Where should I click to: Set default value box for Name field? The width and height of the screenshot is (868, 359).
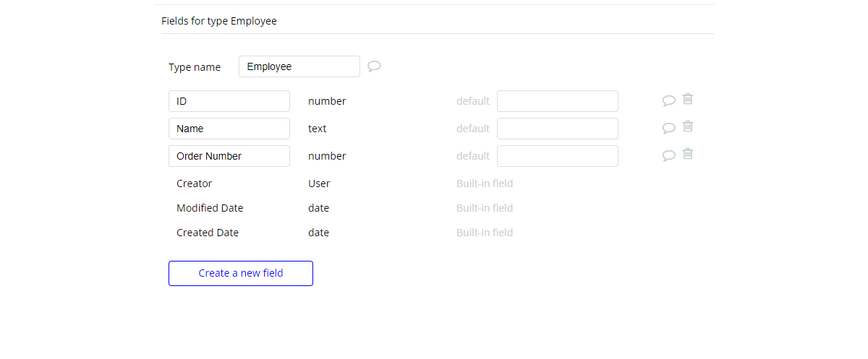[558, 129]
